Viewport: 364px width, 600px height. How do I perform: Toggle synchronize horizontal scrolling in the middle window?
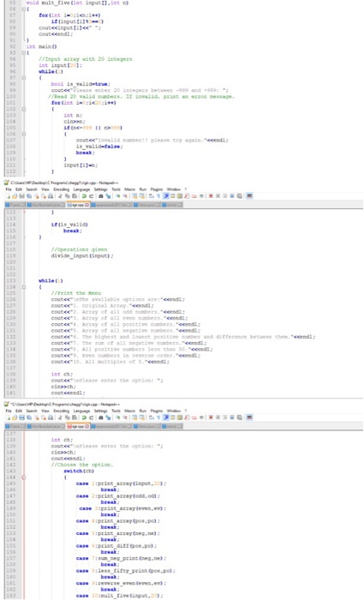142,196
